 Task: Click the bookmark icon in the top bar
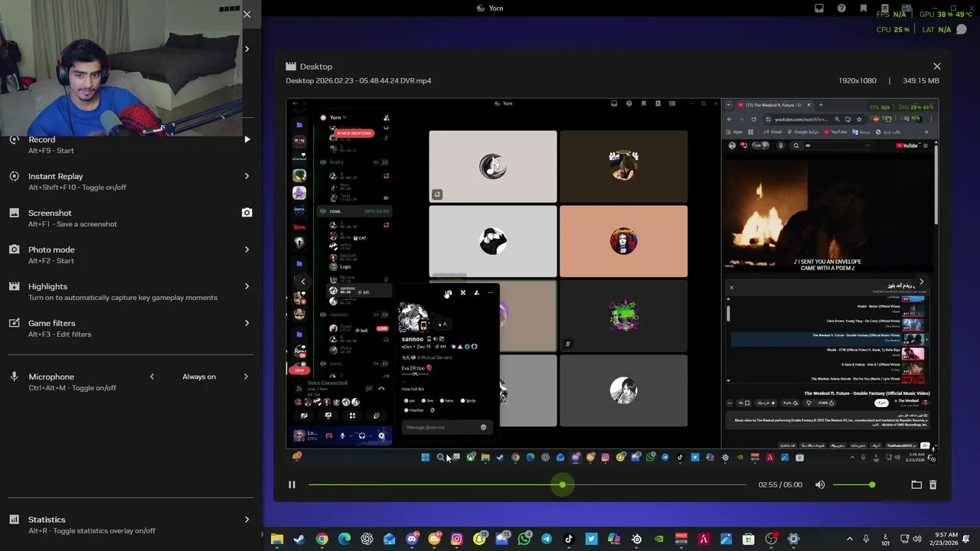(x=864, y=8)
